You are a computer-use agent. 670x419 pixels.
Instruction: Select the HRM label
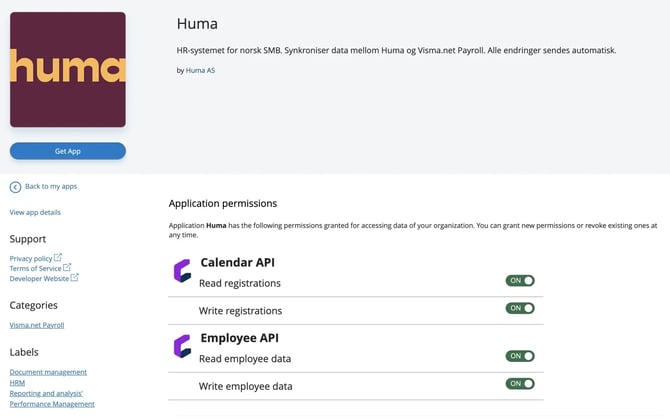[x=17, y=383]
